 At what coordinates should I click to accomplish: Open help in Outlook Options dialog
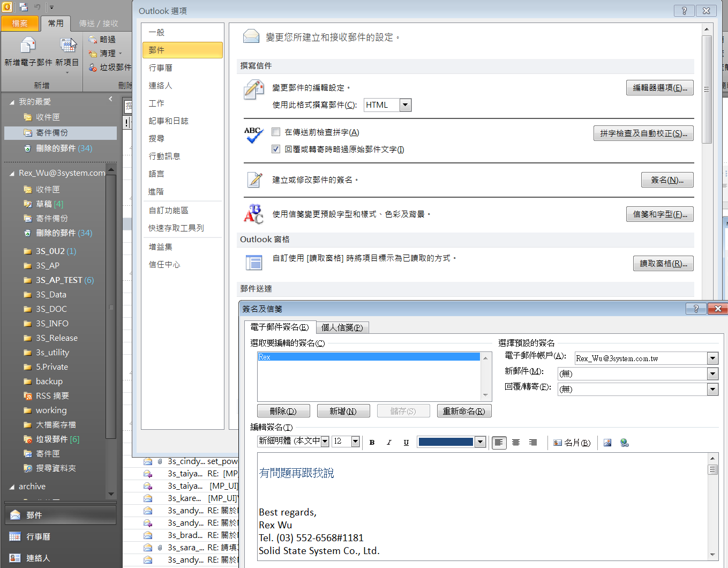pos(684,11)
